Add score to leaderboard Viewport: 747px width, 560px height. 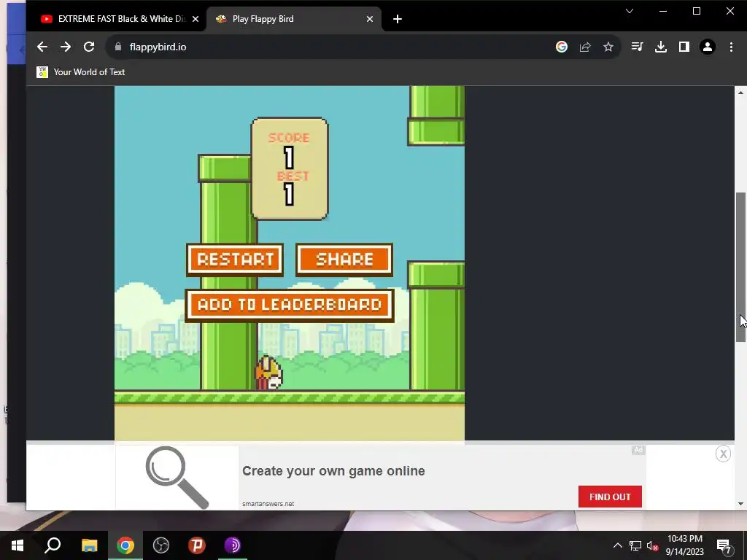tap(290, 306)
